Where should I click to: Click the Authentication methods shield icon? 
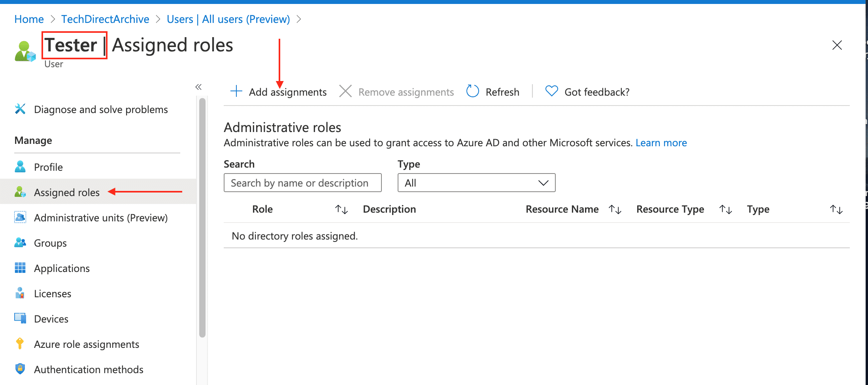[20, 369]
